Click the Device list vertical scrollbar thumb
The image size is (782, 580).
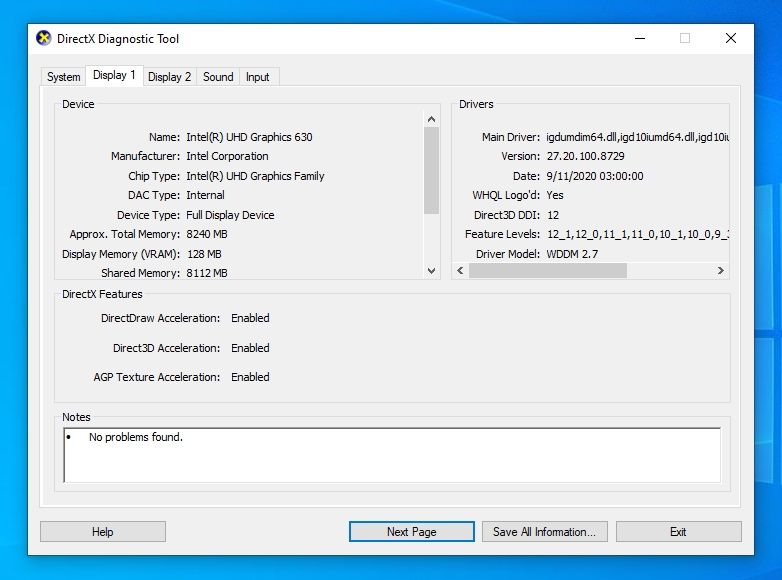click(431, 171)
